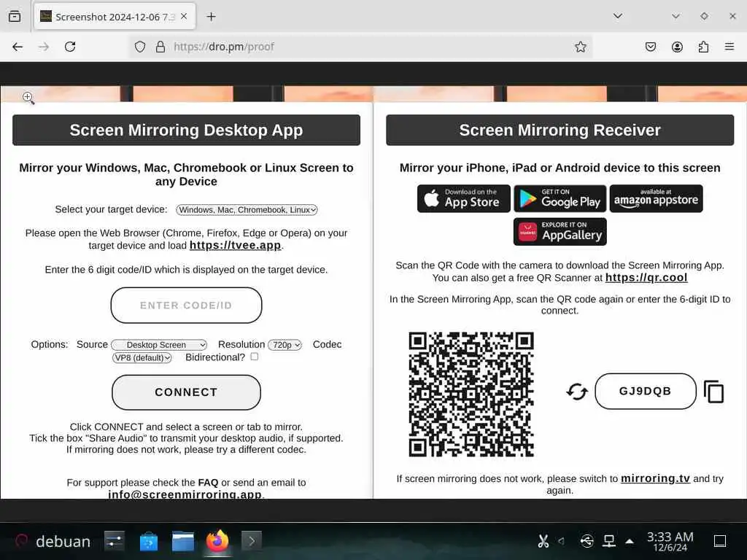
Task: Click the App Store download badge
Action: (463, 198)
